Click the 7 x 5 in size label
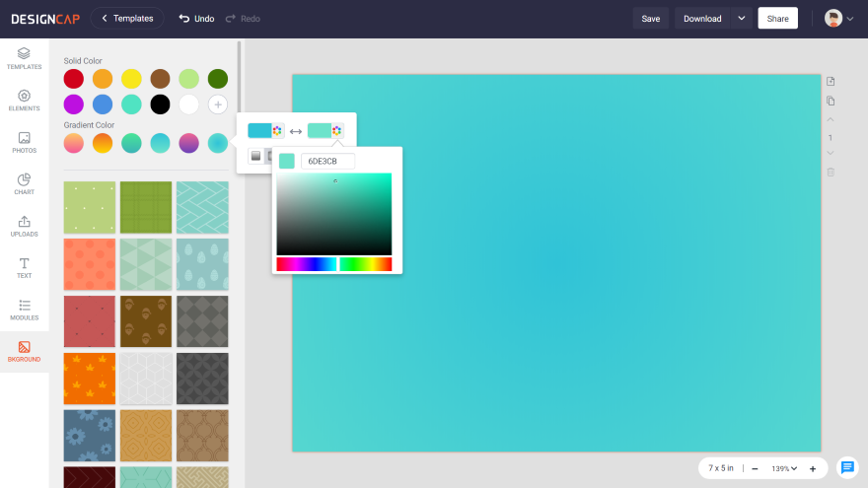The width and height of the screenshot is (868, 488). tap(721, 468)
